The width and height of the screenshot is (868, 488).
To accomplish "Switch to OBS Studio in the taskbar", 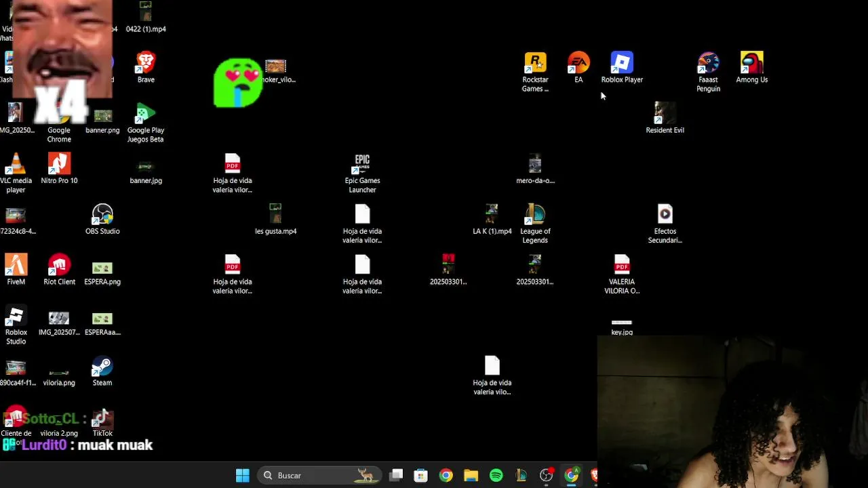I will pyautogui.click(x=547, y=476).
